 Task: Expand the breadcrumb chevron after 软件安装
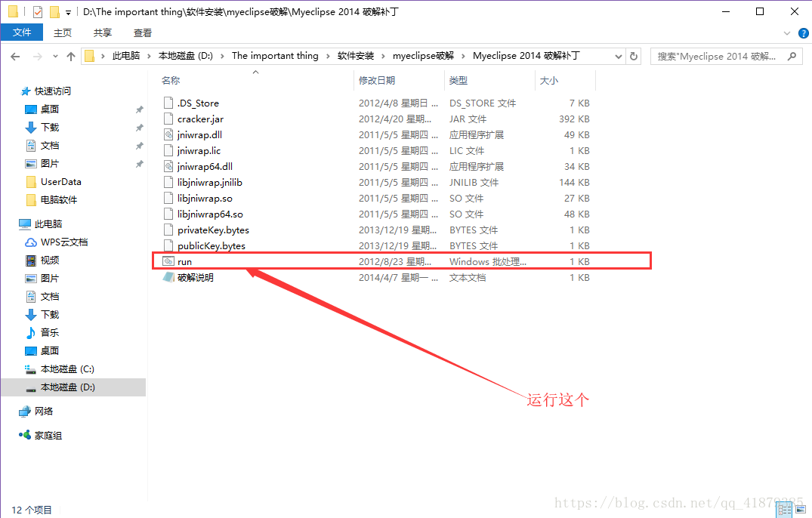click(384, 56)
